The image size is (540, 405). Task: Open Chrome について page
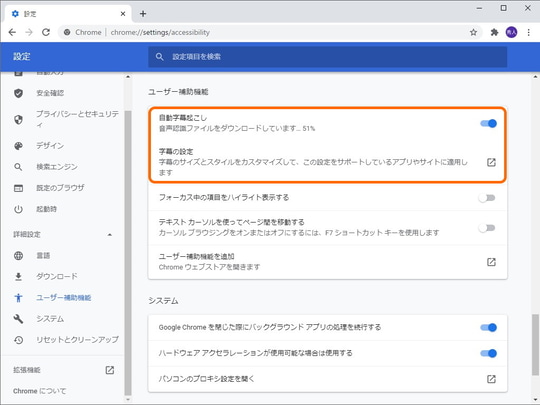[40, 391]
